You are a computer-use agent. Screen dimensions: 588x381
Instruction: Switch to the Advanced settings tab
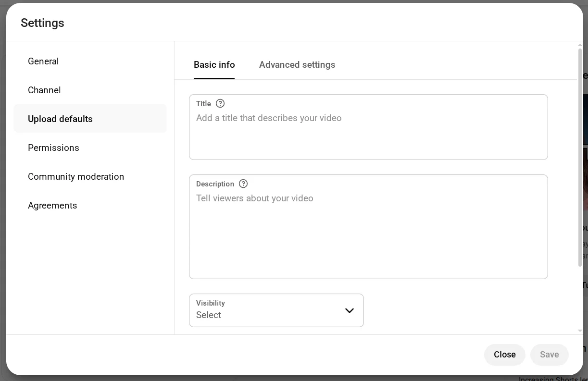[x=297, y=65]
